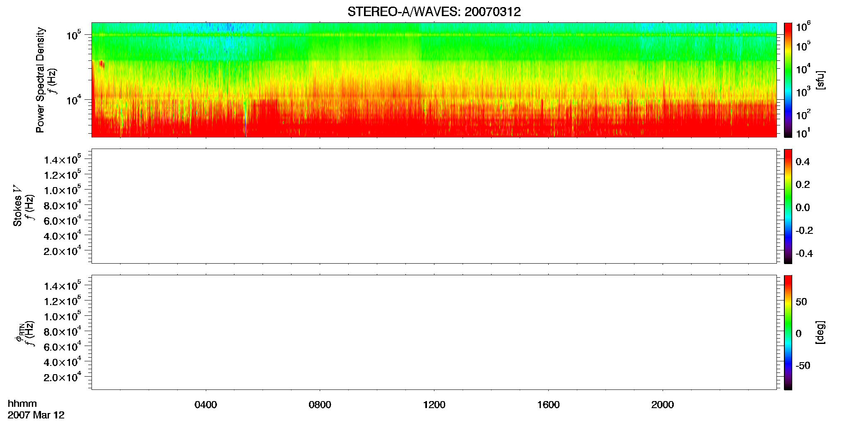This screenshot has width=868, height=447.
Task: Click the "-0.4" Stokes V colorbar tick label
Action: (804, 253)
